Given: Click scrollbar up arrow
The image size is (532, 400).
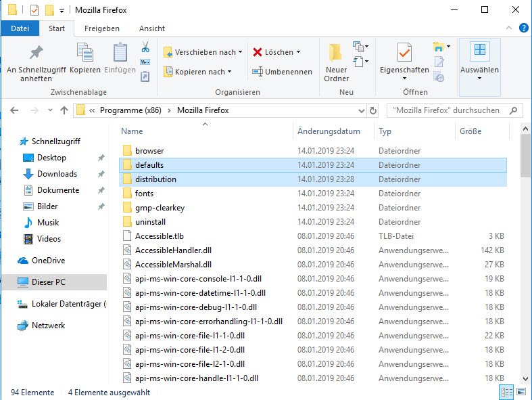Looking at the screenshot, I should tap(525, 129).
